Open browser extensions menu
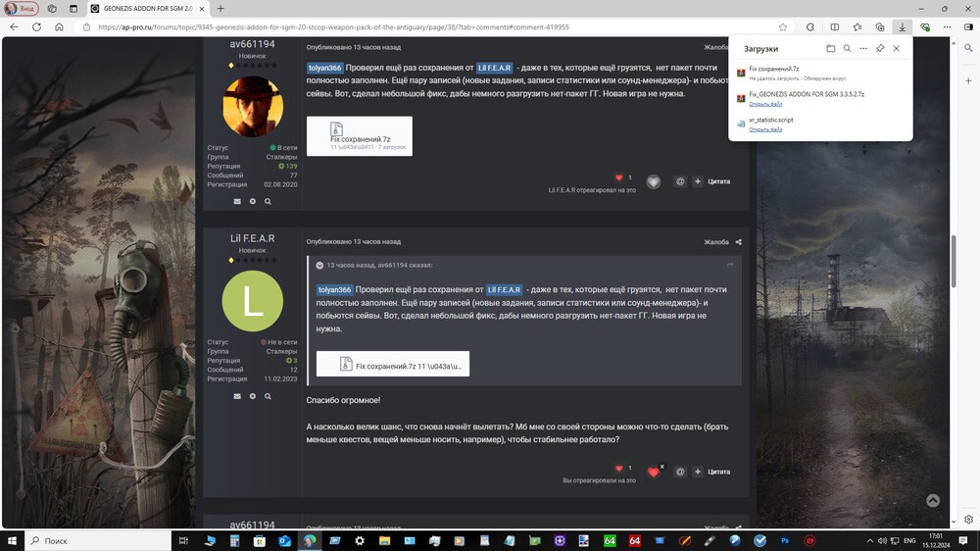Screen dimensions: 980x551 coord(810,26)
